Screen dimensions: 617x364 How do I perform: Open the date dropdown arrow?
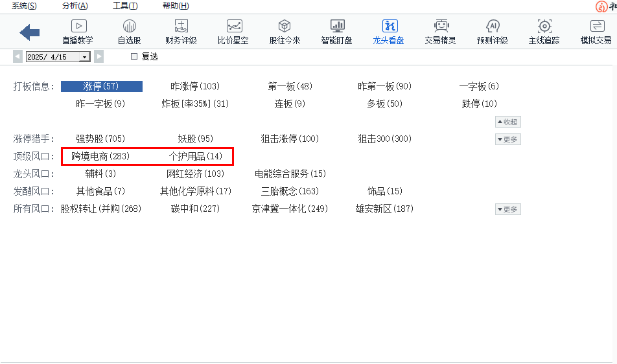[84, 57]
